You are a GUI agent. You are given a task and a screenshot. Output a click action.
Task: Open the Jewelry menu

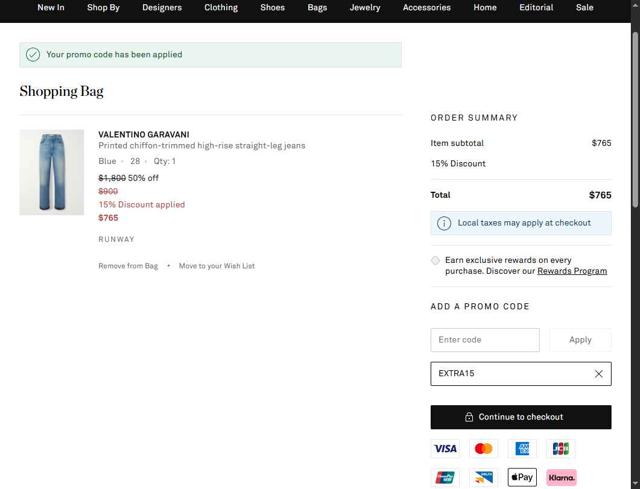[x=365, y=7]
